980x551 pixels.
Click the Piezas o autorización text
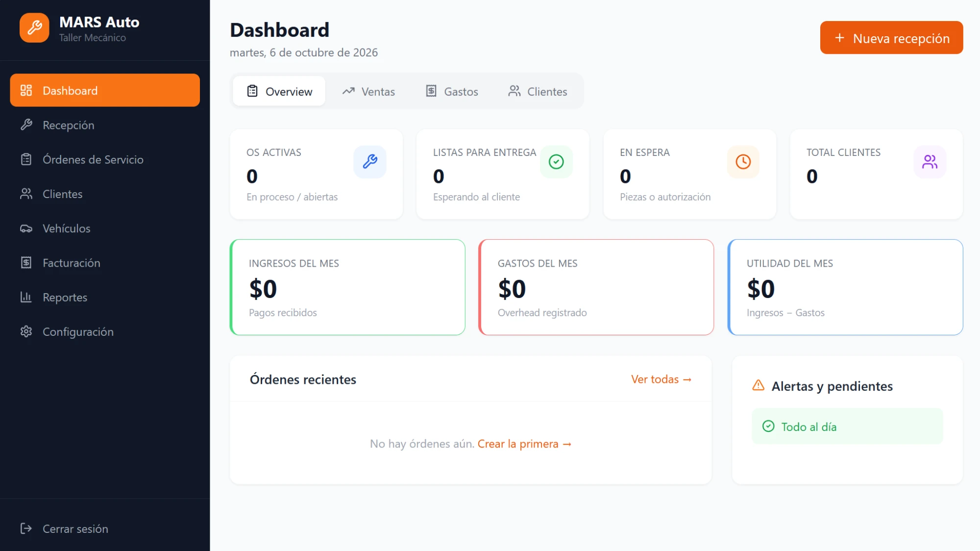(x=665, y=197)
